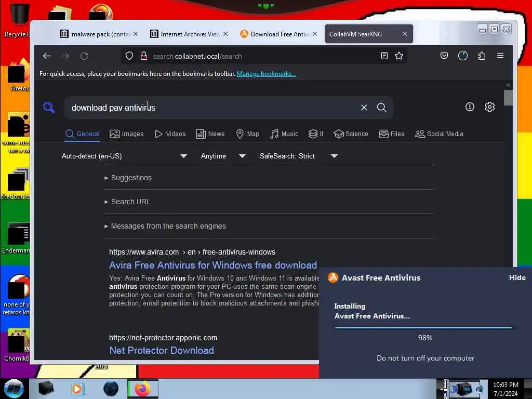Select the Files search category
This screenshot has height=399, width=532.
pos(392,134)
